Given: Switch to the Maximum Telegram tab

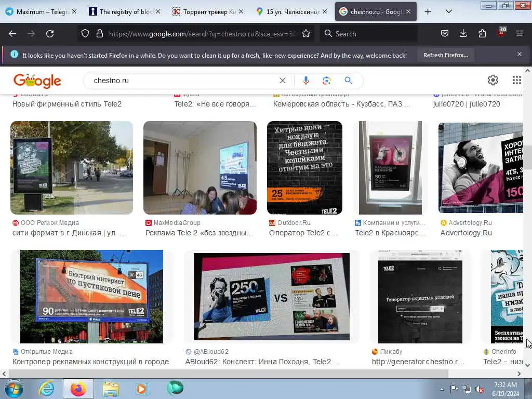Looking at the screenshot, I should coord(41,11).
